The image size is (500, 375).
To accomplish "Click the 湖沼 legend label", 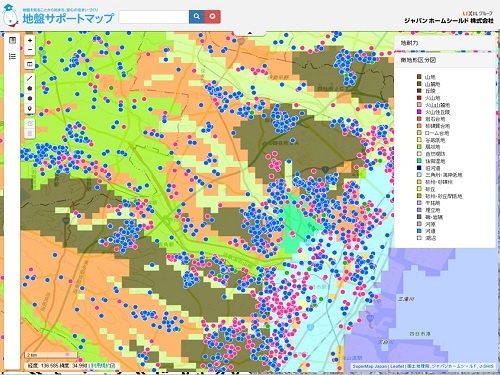I will (x=430, y=238).
